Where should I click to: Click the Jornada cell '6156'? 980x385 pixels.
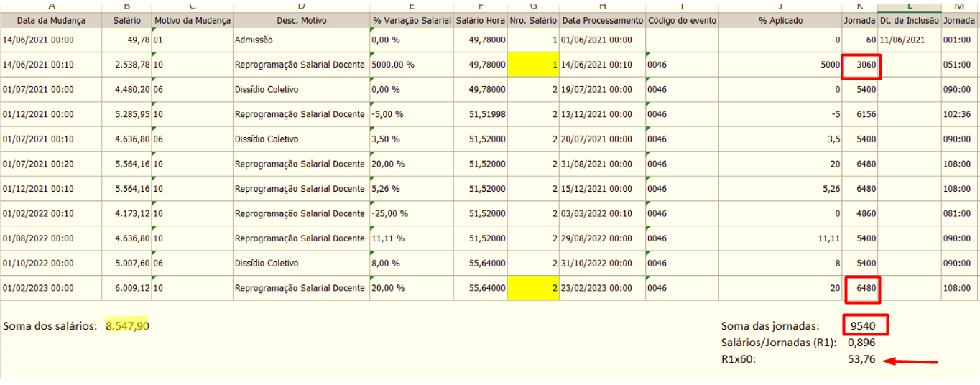click(x=861, y=114)
